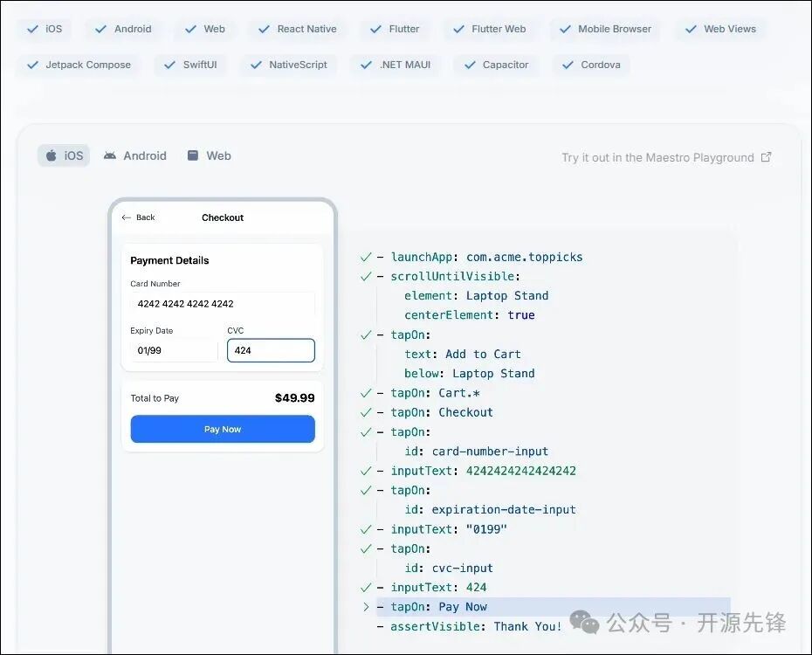Click the Web browser window icon
812x655 pixels.
coord(193,155)
